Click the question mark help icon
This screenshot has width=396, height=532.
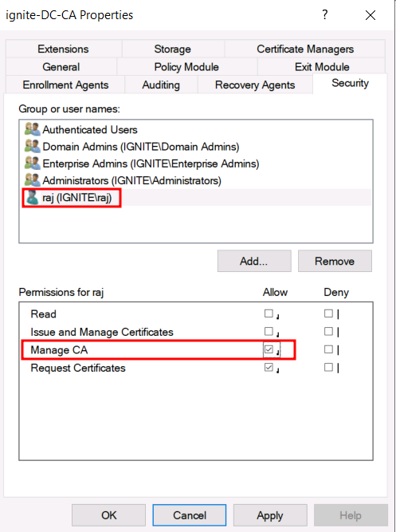(325, 14)
